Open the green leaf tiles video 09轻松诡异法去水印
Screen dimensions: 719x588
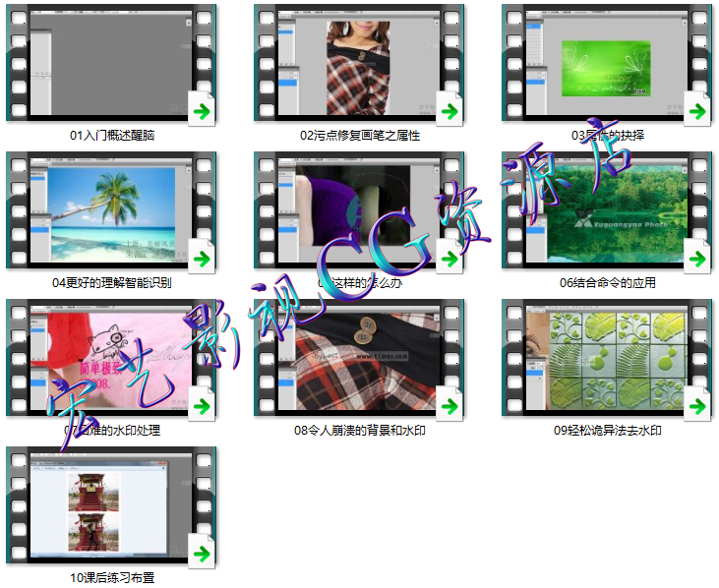coord(607,358)
